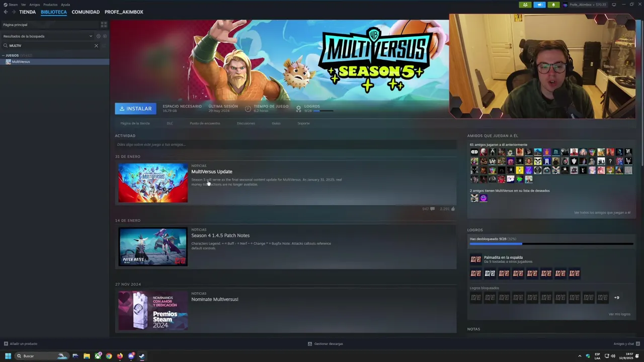Click the thumbs-up icon on MultiVersus Update
The image size is (644, 362).
coord(453,209)
